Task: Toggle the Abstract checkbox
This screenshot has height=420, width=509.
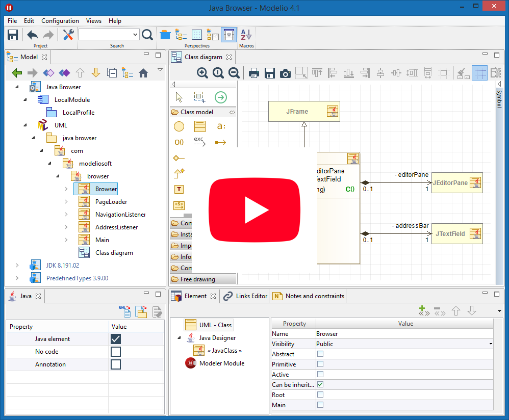Action: [x=320, y=354]
